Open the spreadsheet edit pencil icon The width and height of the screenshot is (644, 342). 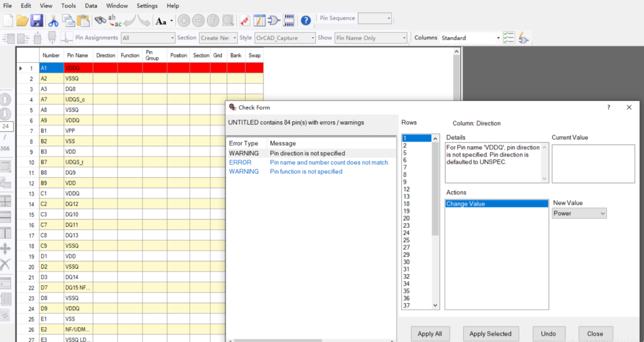click(x=259, y=20)
